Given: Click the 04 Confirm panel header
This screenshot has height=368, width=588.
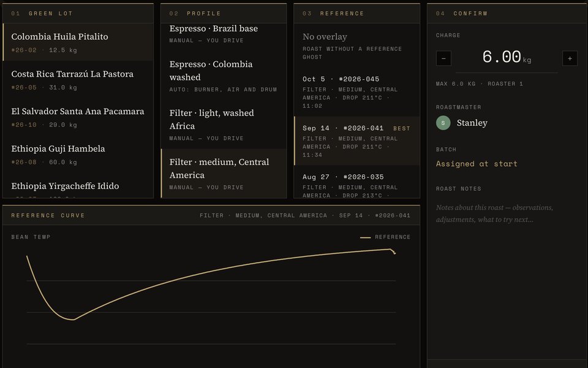Looking at the screenshot, I should click(x=507, y=13).
